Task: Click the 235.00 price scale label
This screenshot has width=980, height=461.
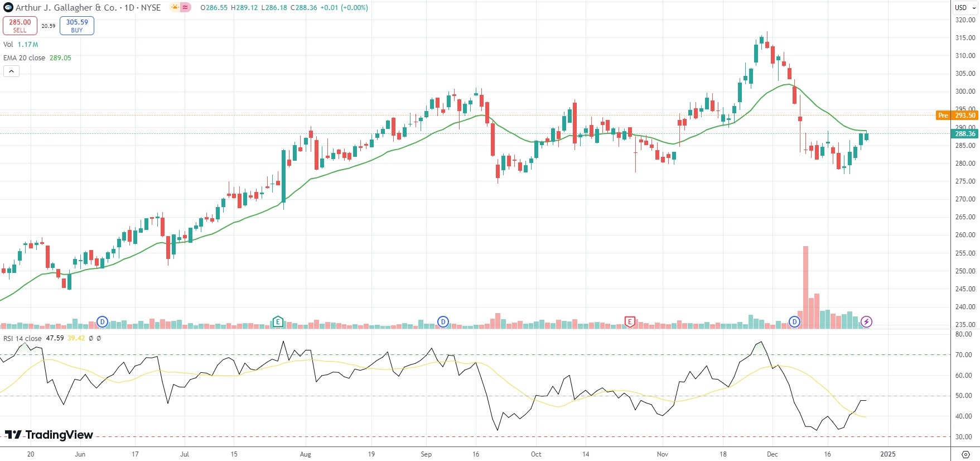Action: click(965, 325)
